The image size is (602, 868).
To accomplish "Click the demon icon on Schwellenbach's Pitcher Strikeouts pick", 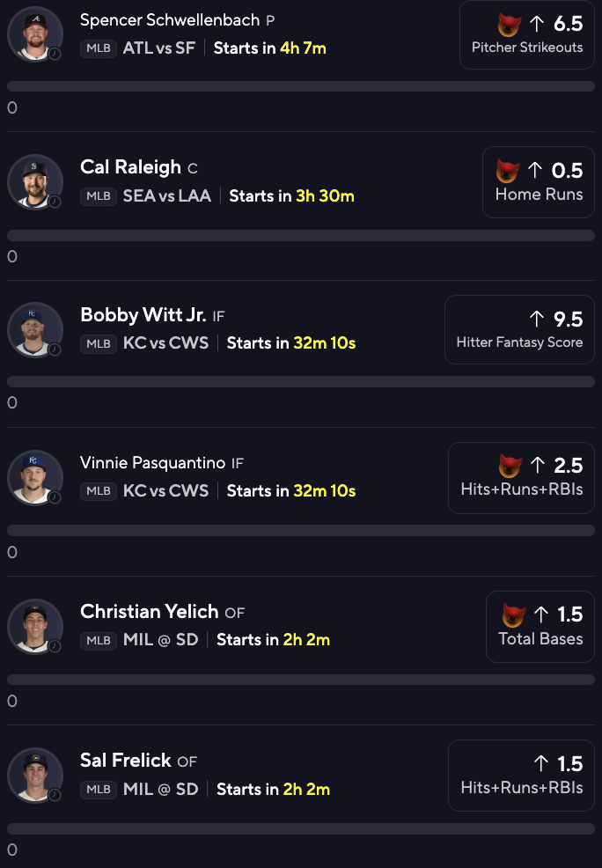I will 509,24.
